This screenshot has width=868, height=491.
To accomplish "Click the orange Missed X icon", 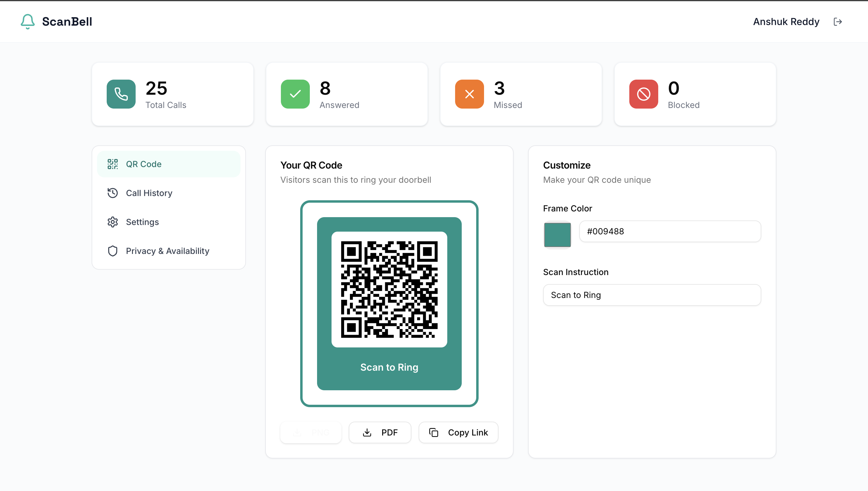I will 469,94.
